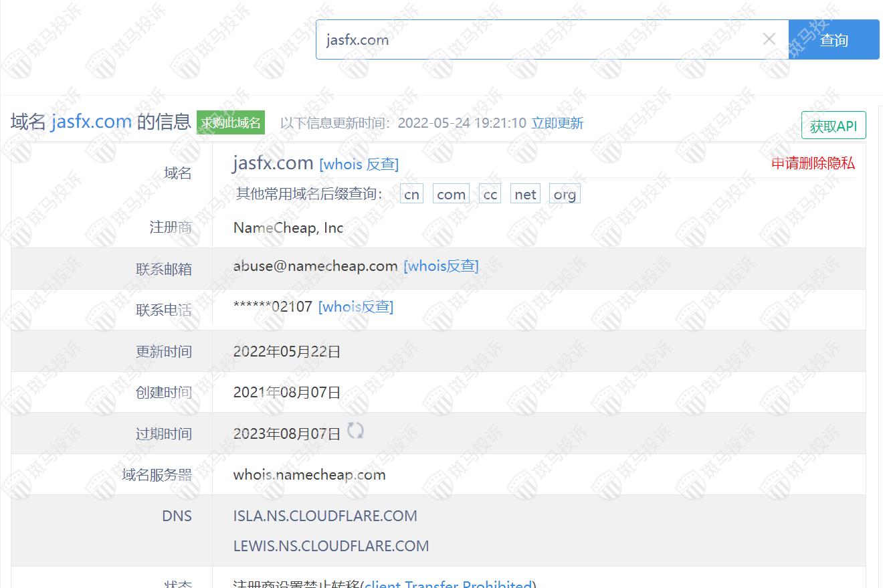Image resolution: width=883 pixels, height=588 pixels.
Task: Click the 查询 search button
Action: click(833, 40)
